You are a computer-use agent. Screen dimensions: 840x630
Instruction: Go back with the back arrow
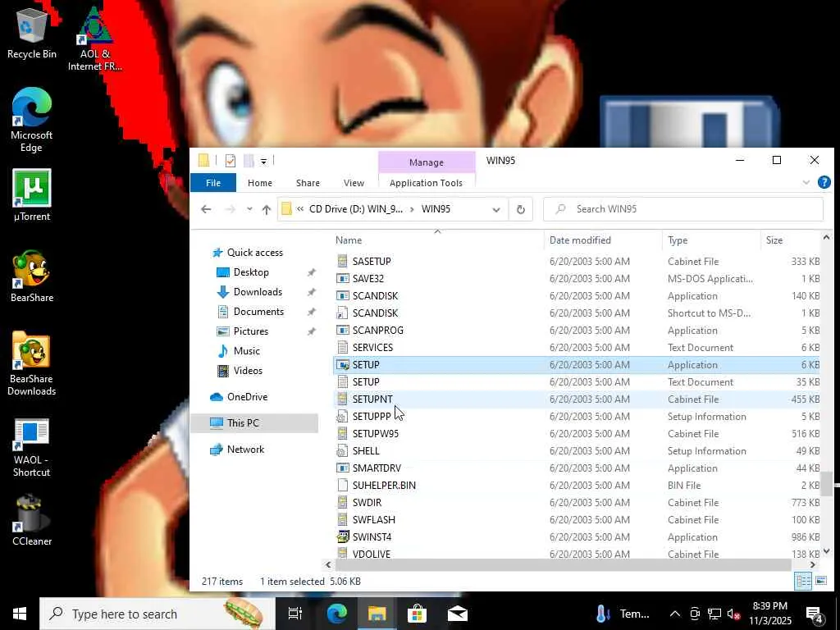206,209
